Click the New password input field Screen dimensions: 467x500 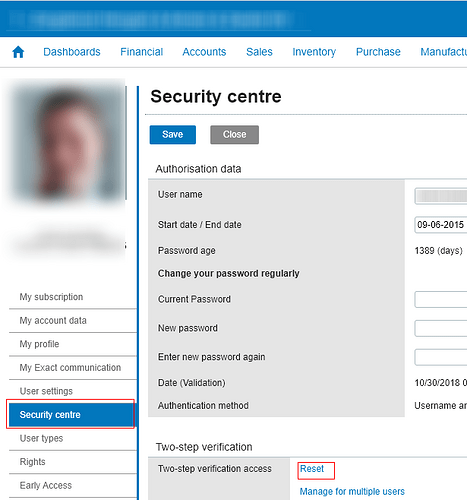441,328
